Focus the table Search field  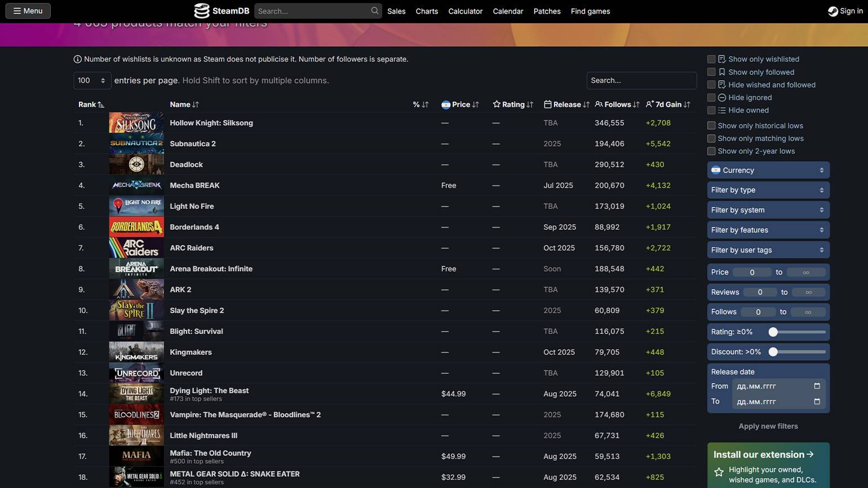(x=641, y=81)
